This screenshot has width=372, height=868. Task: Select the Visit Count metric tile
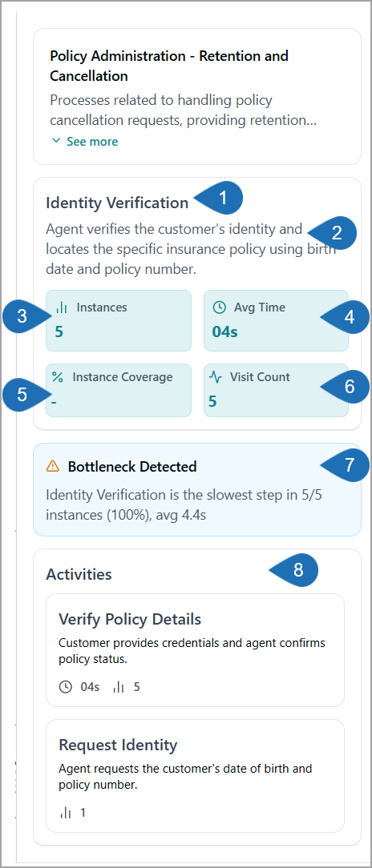coord(276,390)
